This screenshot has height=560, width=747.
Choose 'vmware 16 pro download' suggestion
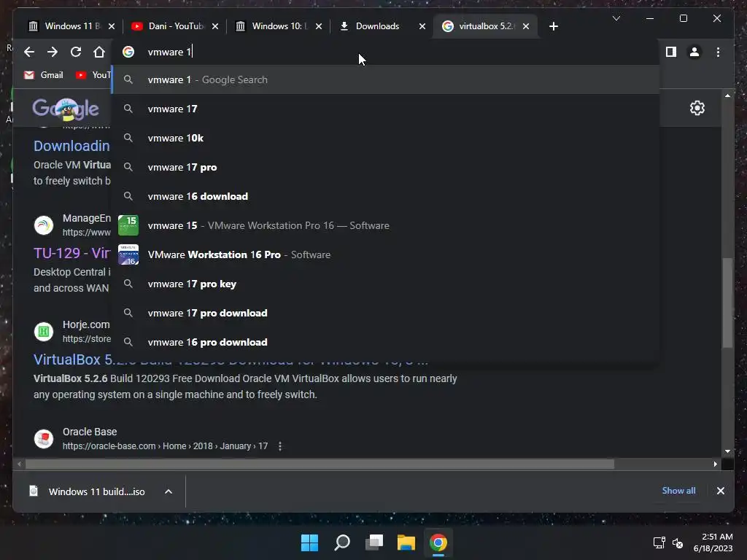pos(386,342)
